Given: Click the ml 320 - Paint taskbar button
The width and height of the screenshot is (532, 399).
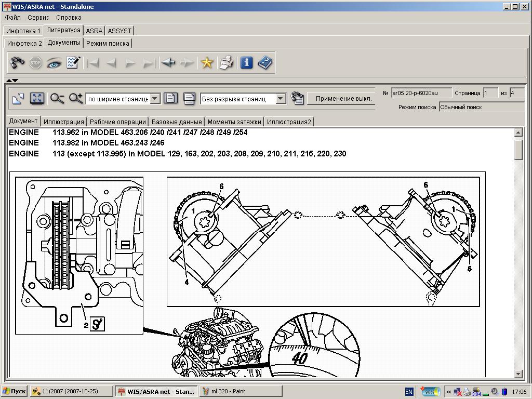Looking at the screenshot, I should pos(241,391).
